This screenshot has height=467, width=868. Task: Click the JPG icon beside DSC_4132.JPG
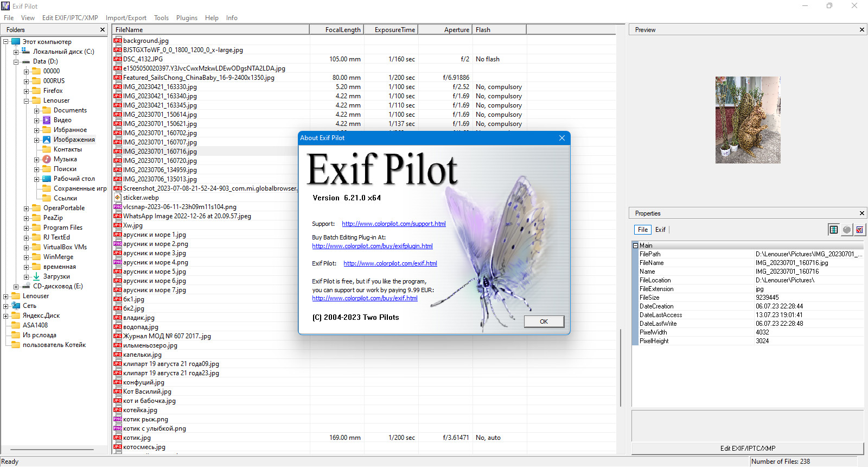117,59
